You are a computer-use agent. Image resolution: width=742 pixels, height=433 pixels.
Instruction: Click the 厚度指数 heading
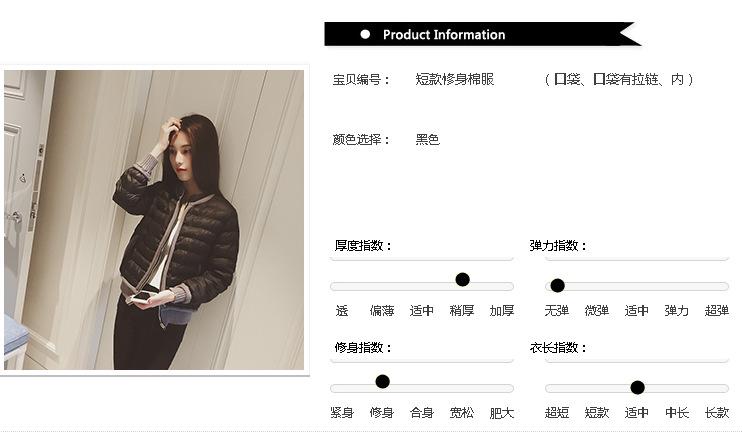[x=363, y=246]
